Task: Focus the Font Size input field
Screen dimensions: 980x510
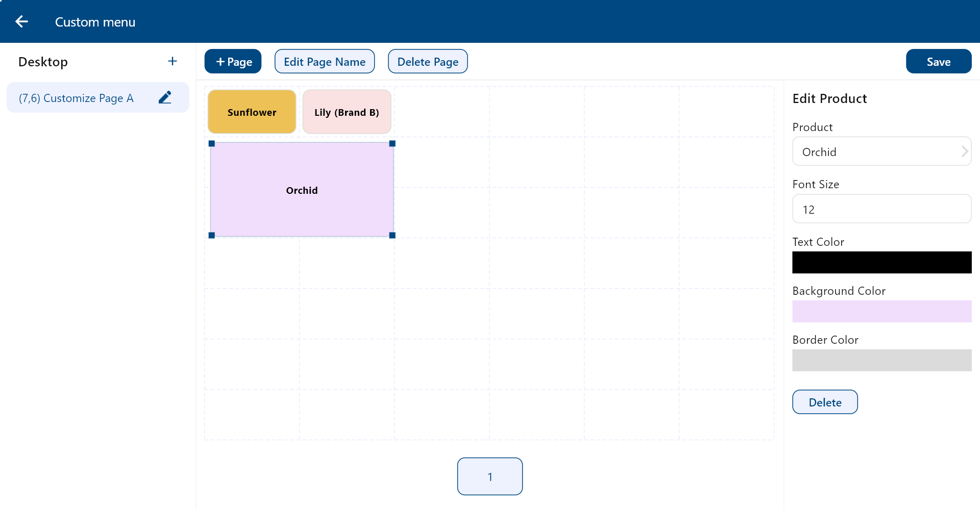Action: [x=881, y=209]
